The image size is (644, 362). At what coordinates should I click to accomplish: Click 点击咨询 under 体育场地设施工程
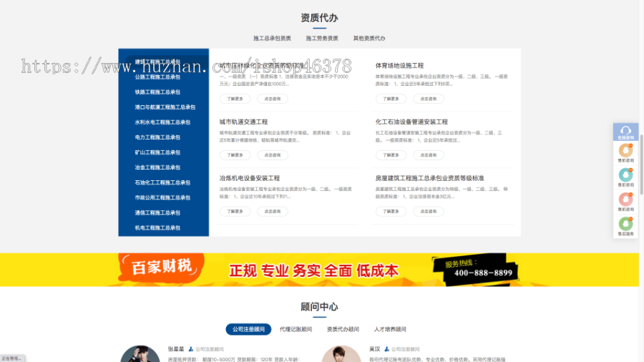pos(429,99)
